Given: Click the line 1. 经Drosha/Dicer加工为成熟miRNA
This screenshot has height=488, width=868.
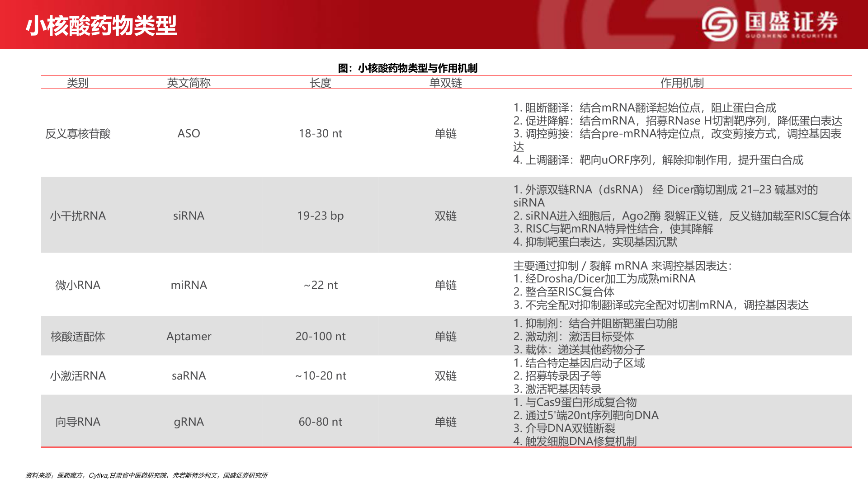Looking at the screenshot, I should tap(604, 279).
